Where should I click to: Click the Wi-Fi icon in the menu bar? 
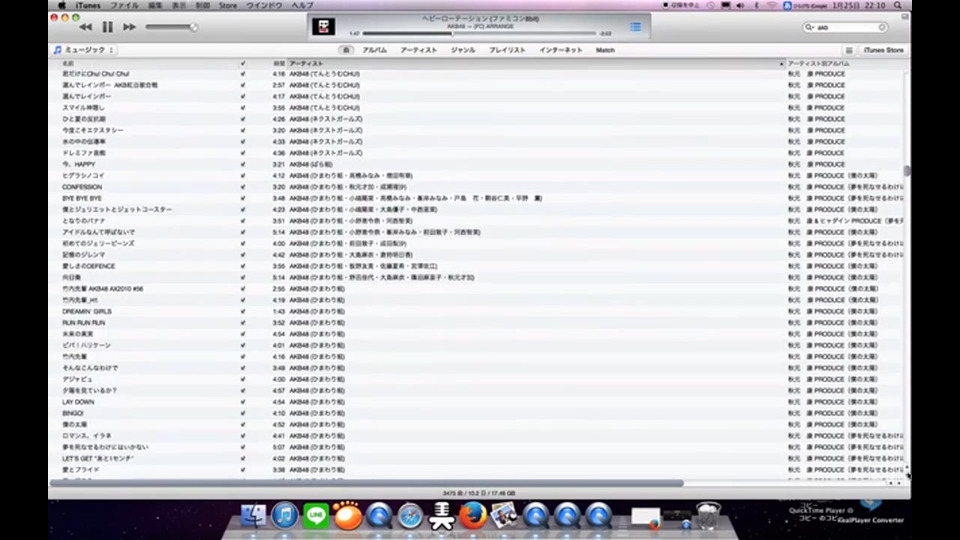tap(771, 6)
